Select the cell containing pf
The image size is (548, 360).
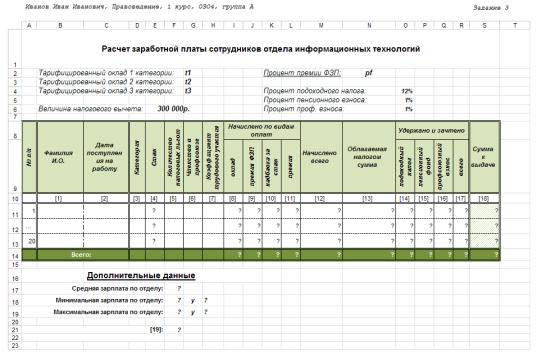pyautogui.click(x=369, y=73)
